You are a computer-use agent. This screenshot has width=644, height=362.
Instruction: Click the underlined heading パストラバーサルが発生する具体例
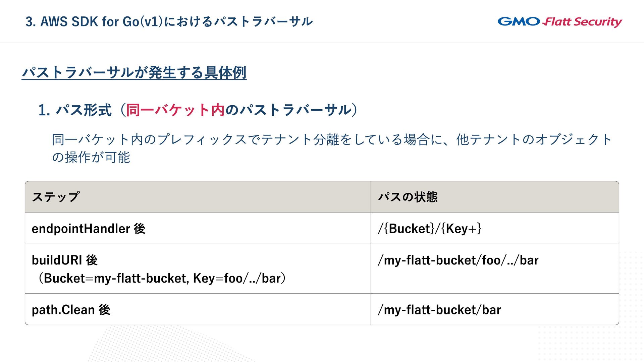point(134,72)
